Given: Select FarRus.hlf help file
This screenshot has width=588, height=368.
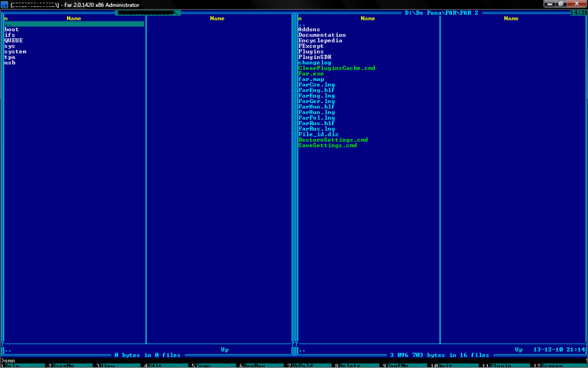Looking at the screenshot, I should coord(317,123).
